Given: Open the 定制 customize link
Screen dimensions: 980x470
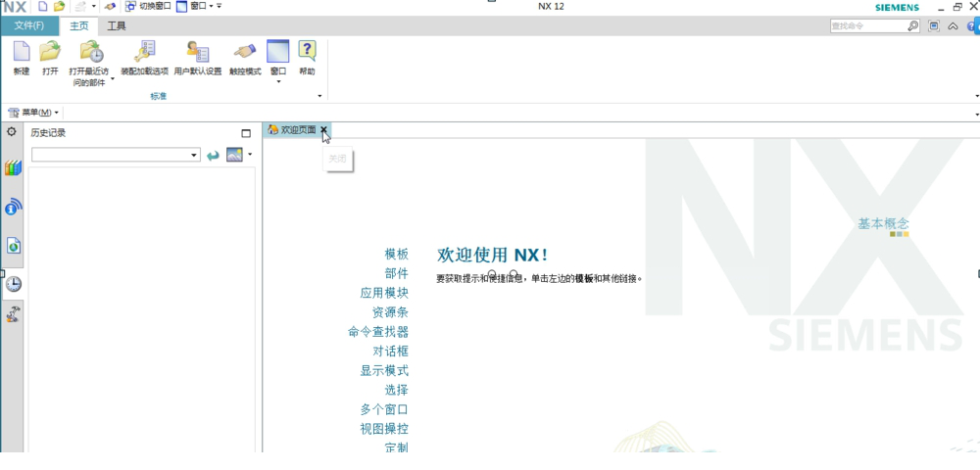Looking at the screenshot, I should point(396,447).
